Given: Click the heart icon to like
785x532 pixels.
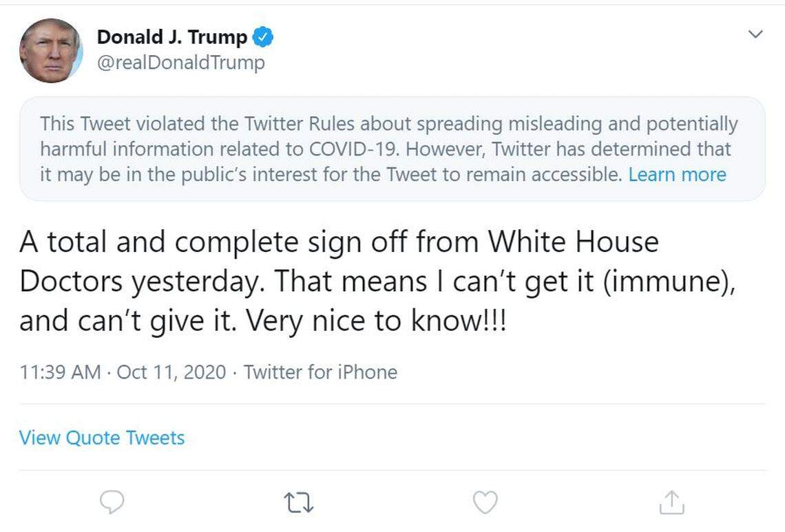Looking at the screenshot, I should [x=484, y=503].
